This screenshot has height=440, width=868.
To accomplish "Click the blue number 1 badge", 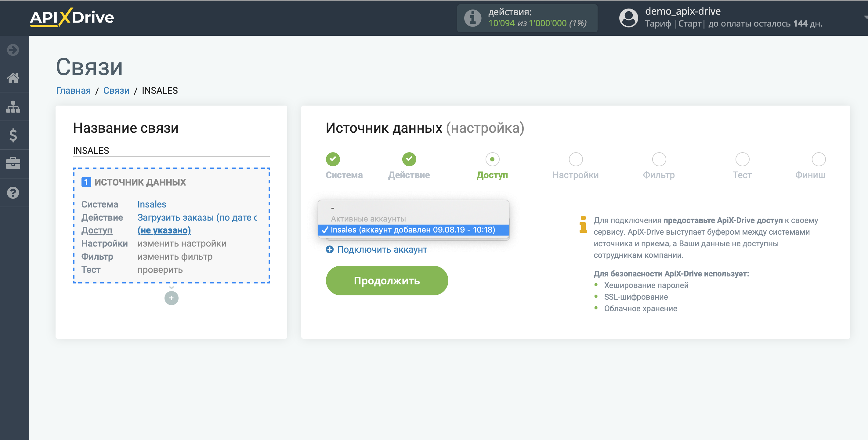I will coord(86,182).
